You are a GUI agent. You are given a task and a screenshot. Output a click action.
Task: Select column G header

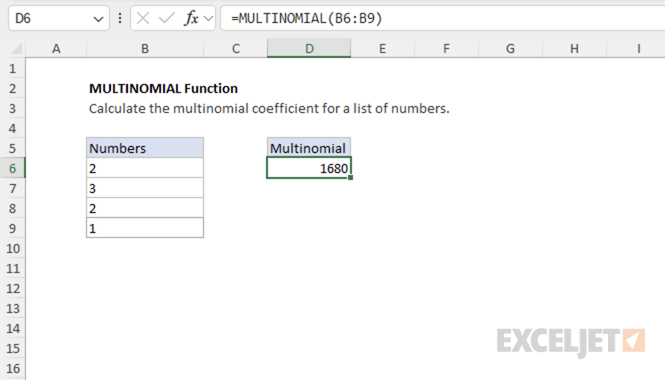pyautogui.click(x=511, y=48)
